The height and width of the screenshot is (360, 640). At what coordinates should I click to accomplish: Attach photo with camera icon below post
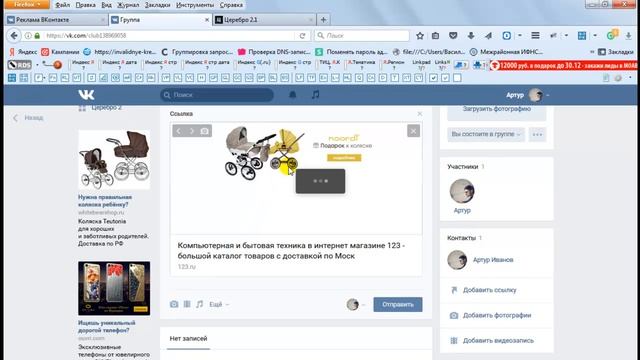(174, 304)
